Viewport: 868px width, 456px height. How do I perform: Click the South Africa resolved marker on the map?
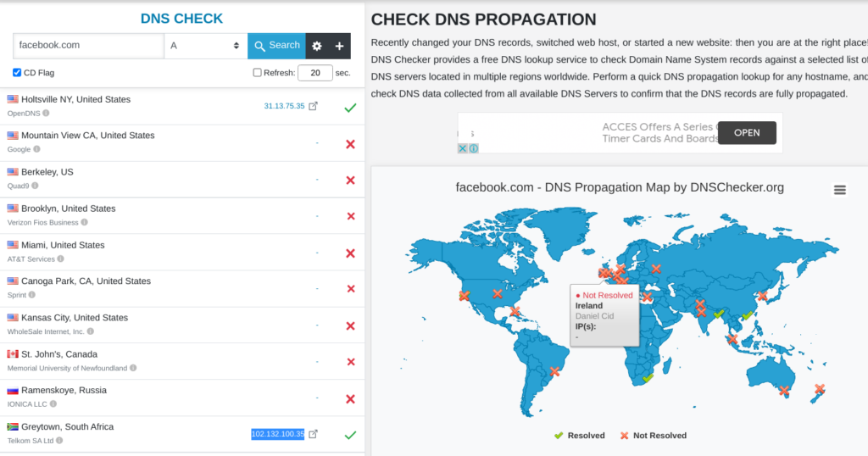click(x=648, y=378)
